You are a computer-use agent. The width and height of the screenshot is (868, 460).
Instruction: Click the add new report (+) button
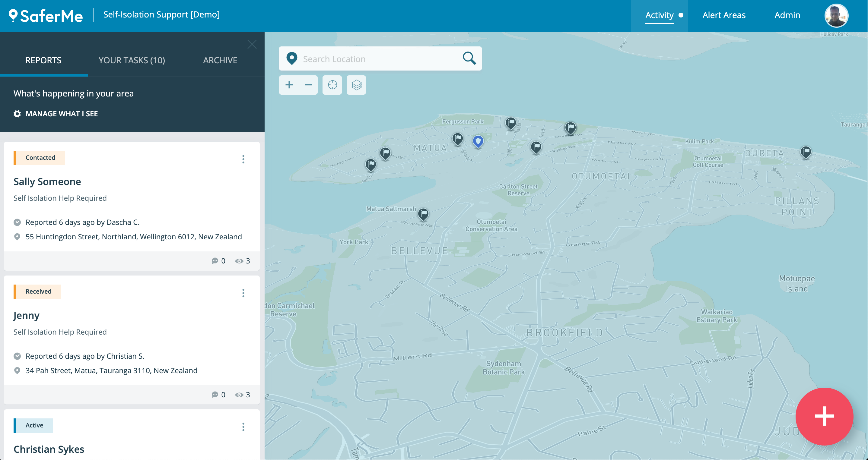[x=824, y=417]
